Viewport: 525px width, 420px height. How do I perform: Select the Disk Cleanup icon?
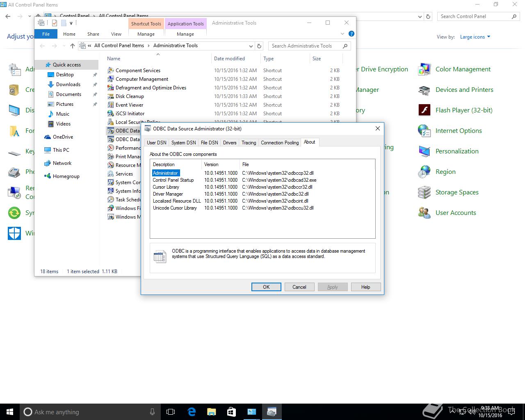[110, 96]
